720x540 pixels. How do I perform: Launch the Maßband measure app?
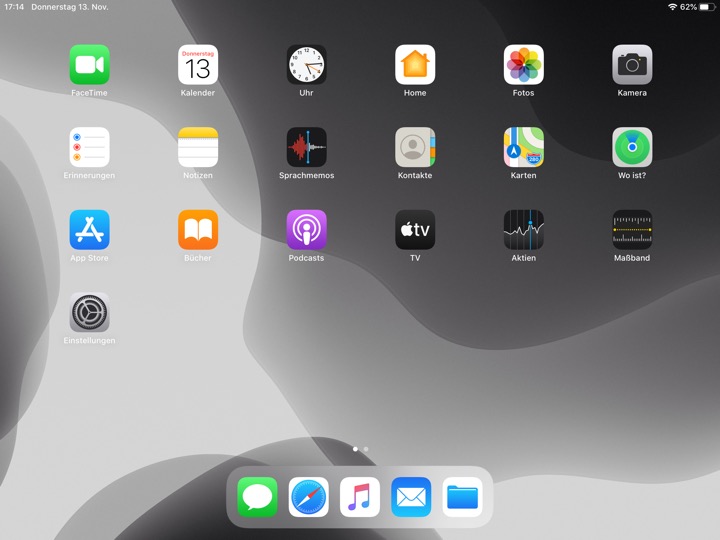(x=632, y=230)
